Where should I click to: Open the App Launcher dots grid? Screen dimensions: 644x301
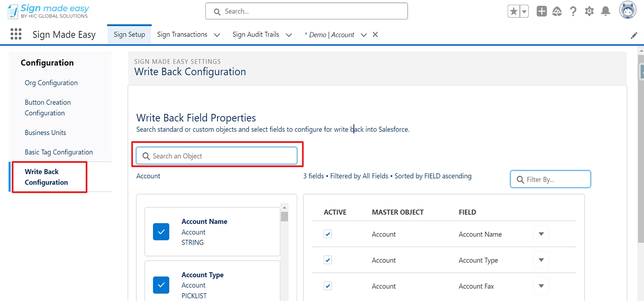pos(16,34)
